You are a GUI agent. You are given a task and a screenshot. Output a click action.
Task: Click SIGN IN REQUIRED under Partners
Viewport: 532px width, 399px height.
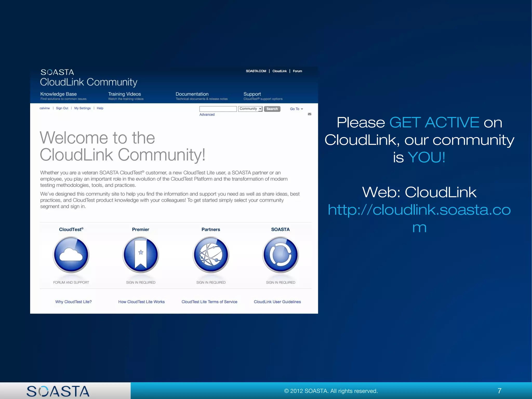click(x=211, y=282)
